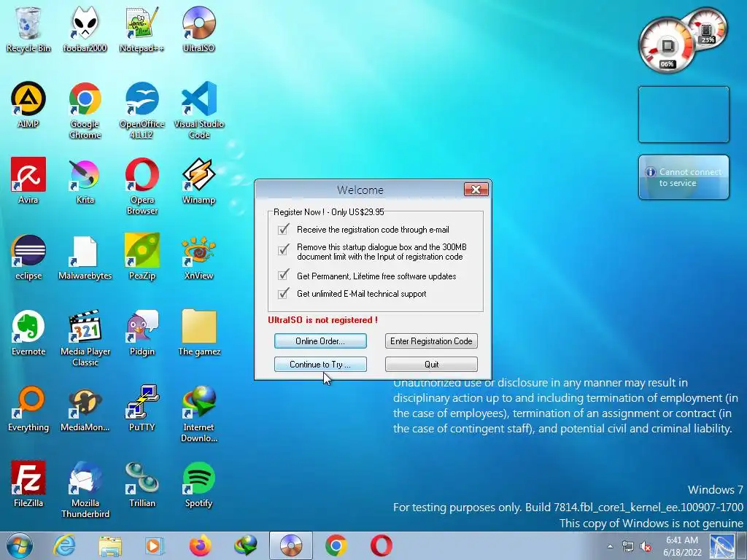The height and width of the screenshot is (560, 747).
Task: Select the Krita desktop shortcut
Action: tap(85, 182)
